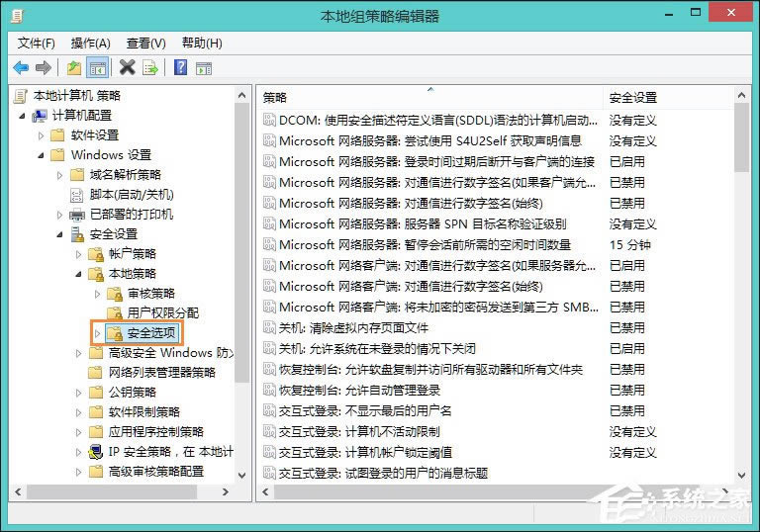Click scroll-up arrow of the policy list

pos(741,96)
